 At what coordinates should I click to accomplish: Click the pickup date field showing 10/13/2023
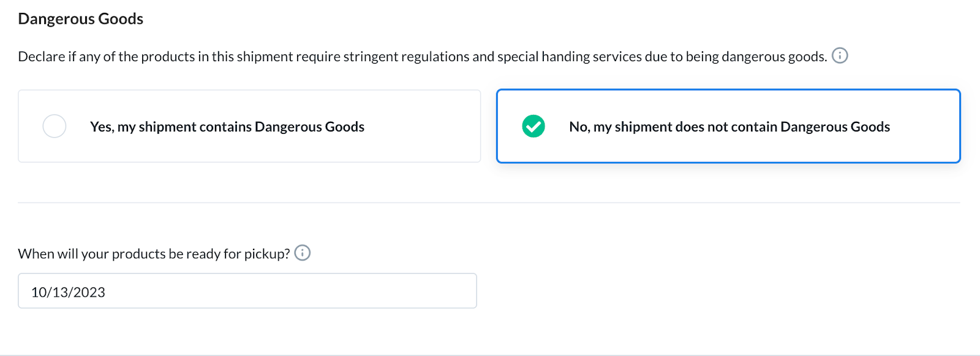[247, 291]
